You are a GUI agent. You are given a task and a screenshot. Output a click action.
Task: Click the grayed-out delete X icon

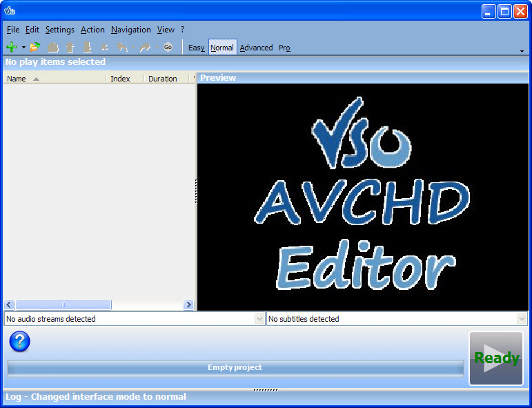[x=104, y=47]
